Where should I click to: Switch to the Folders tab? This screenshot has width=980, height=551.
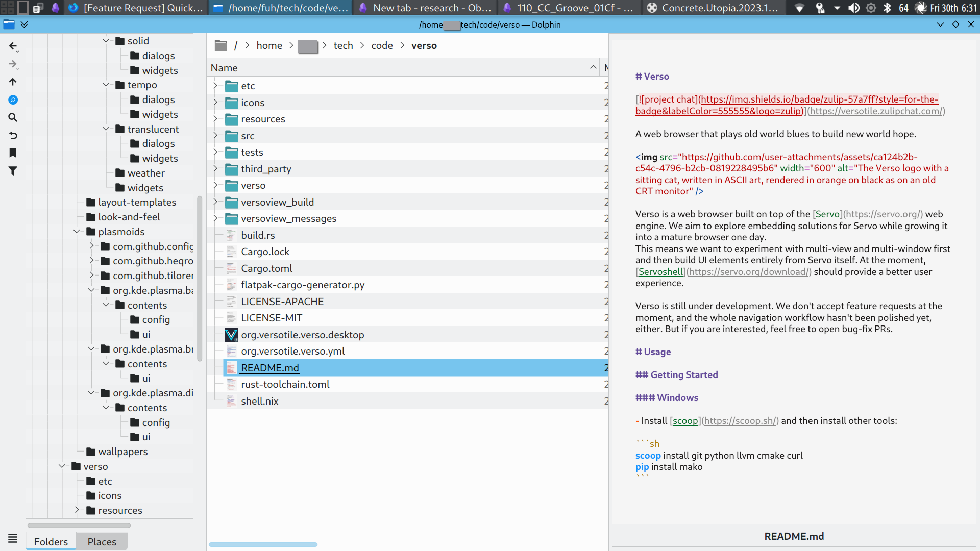point(51,542)
